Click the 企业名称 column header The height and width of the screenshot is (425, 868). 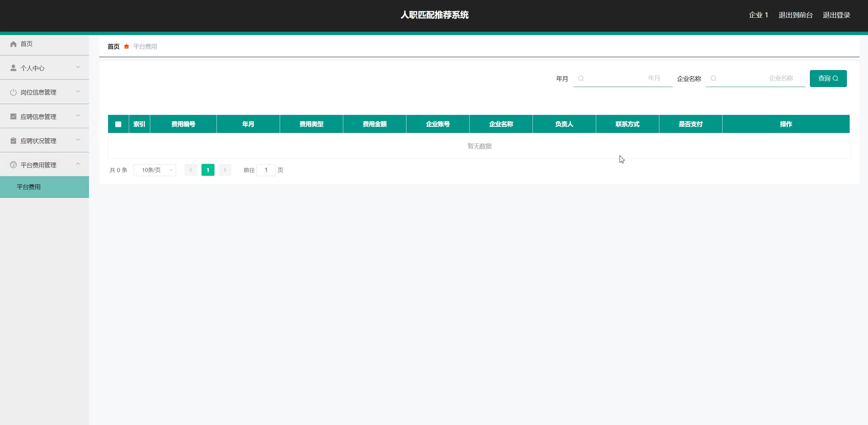tap(501, 124)
